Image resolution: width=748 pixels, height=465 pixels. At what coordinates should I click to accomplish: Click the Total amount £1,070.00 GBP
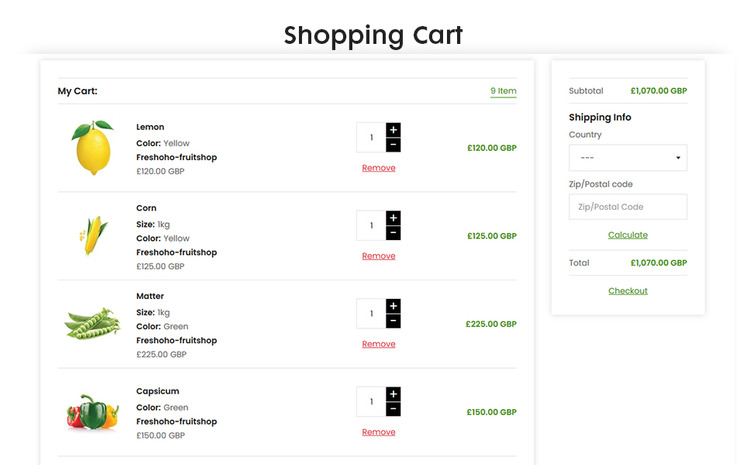point(659,263)
